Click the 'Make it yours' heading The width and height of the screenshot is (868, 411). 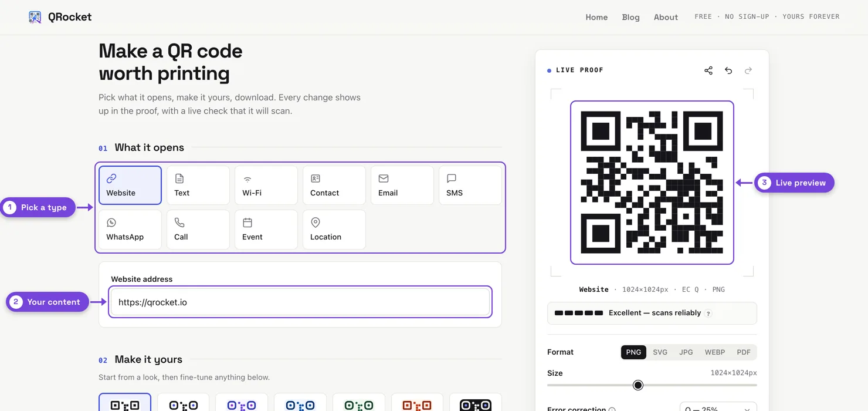[x=148, y=359]
